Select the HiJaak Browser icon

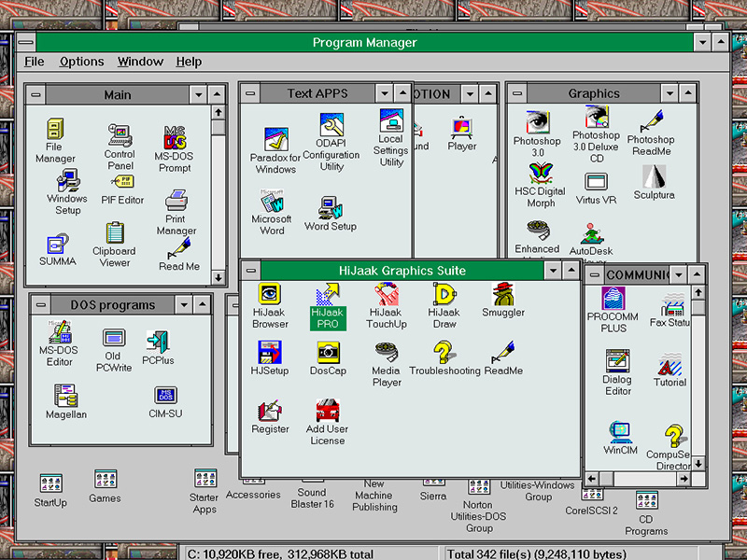click(x=270, y=294)
